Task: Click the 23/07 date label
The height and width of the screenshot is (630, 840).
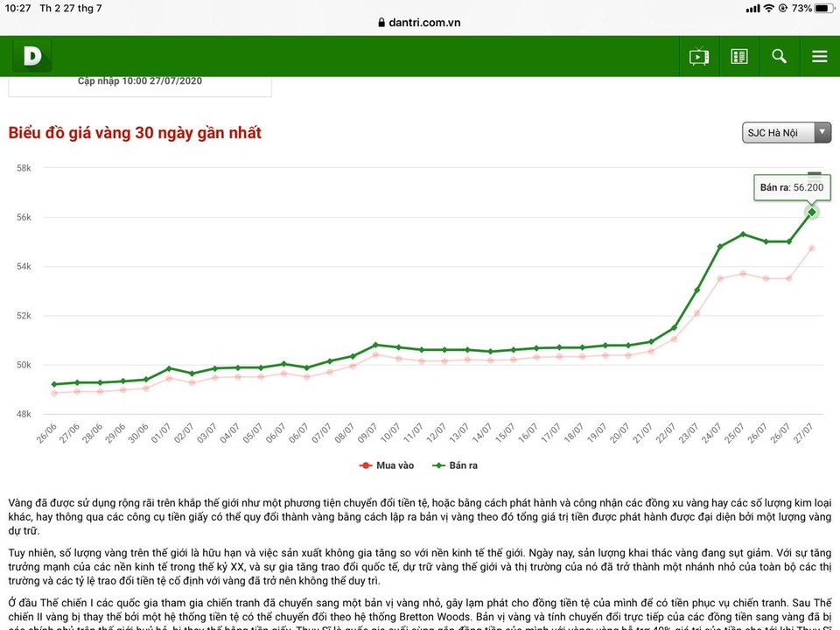Action: [688, 433]
